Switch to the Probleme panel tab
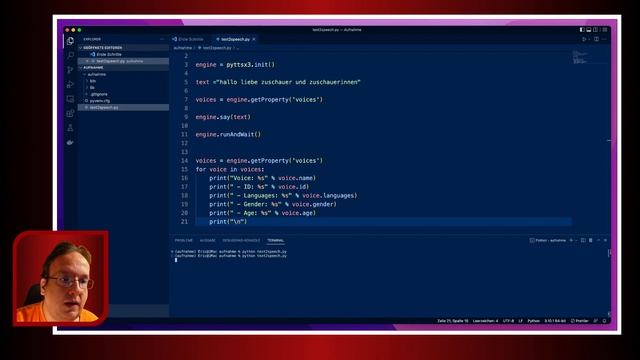The width and height of the screenshot is (640, 360). point(184,240)
